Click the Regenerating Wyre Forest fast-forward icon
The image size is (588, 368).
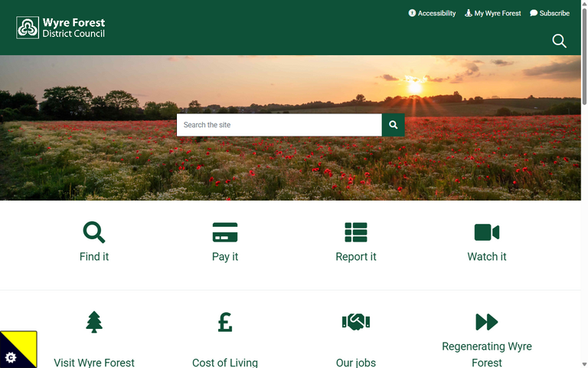pos(487,322)
